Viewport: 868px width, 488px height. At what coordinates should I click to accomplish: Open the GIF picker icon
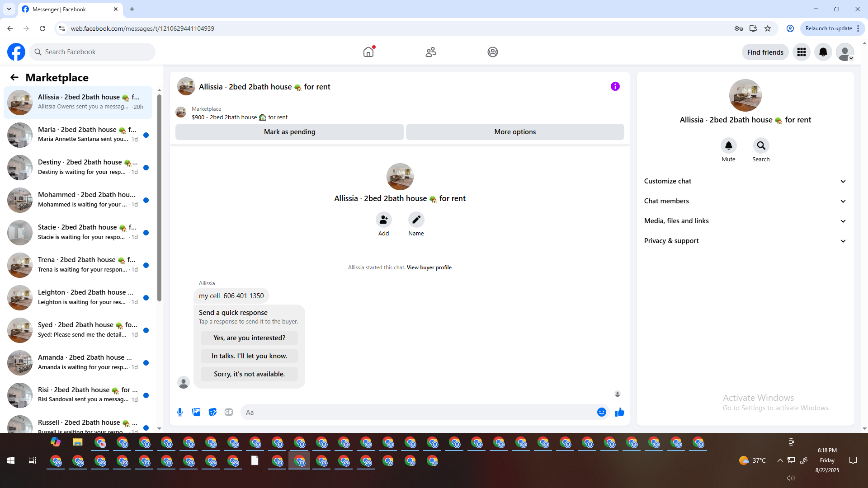pos(229,412)
